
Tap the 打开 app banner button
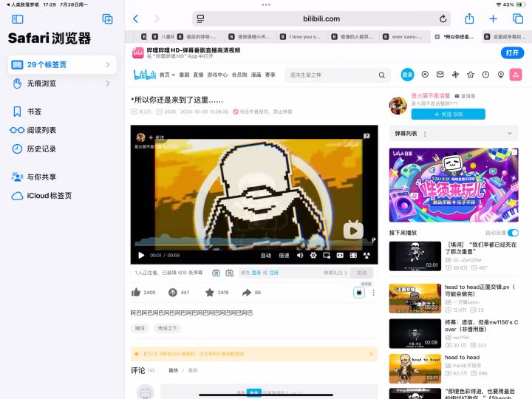512,53
